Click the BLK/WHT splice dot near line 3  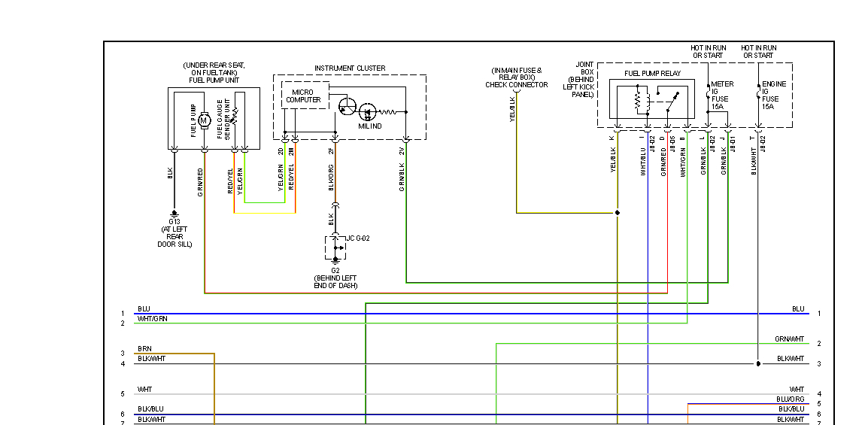point(758,363)
